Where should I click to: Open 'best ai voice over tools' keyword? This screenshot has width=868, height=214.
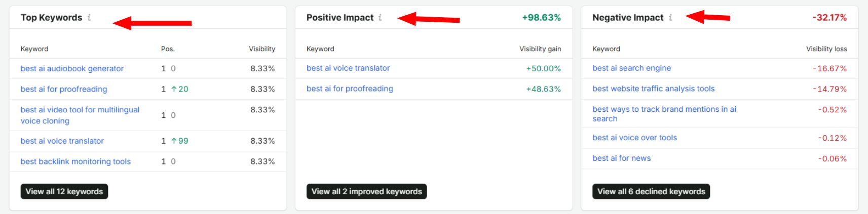[x=634, y=138]
